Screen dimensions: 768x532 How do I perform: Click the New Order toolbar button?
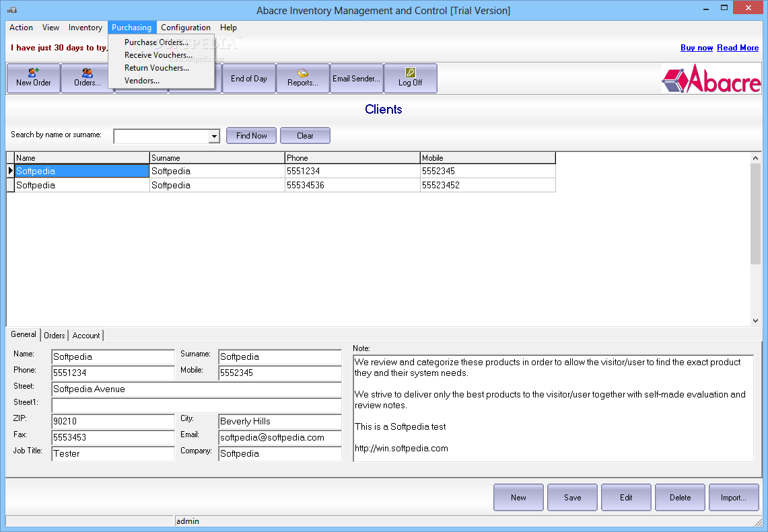point(33,78)
